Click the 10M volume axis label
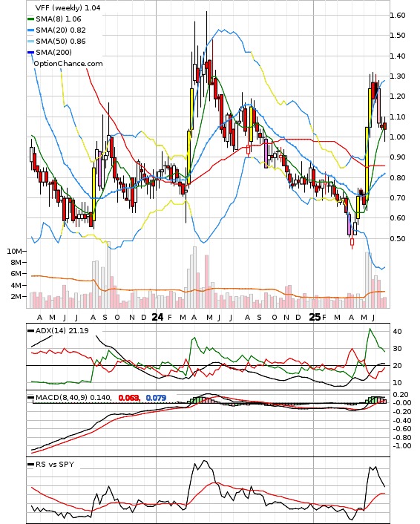 [x=14, y=252]
